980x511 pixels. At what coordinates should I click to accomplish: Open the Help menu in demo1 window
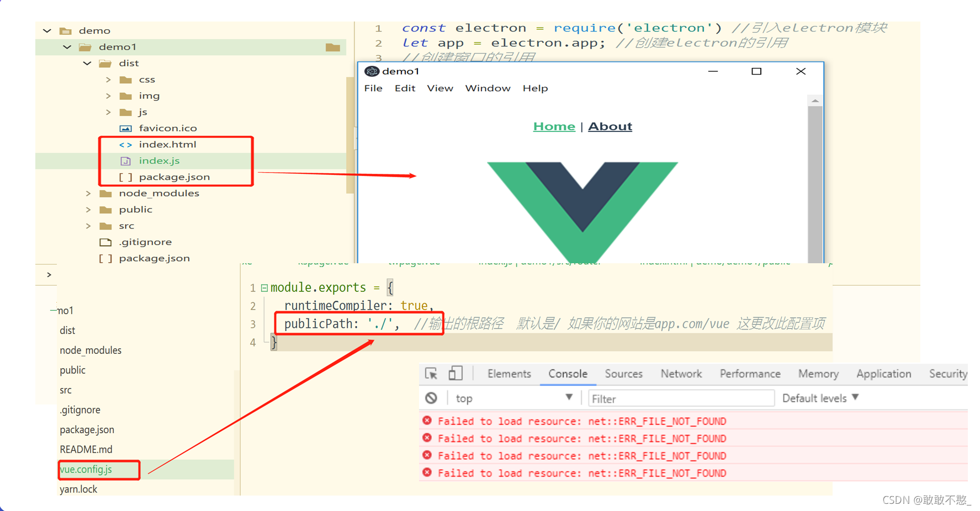(x=535, y=88)
